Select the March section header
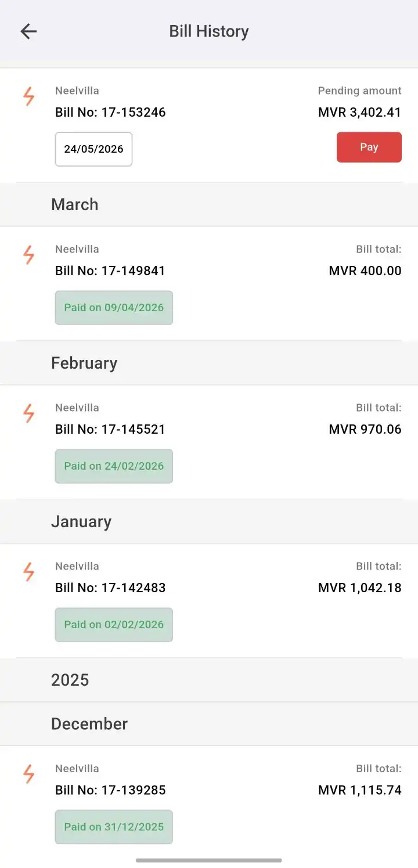418x868 pixels. click(75, 204)
